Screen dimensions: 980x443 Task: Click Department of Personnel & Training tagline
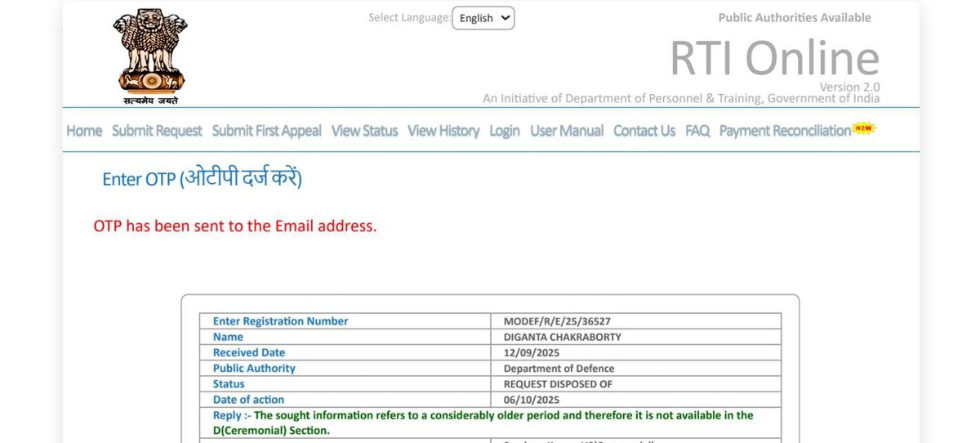[681, 99]
